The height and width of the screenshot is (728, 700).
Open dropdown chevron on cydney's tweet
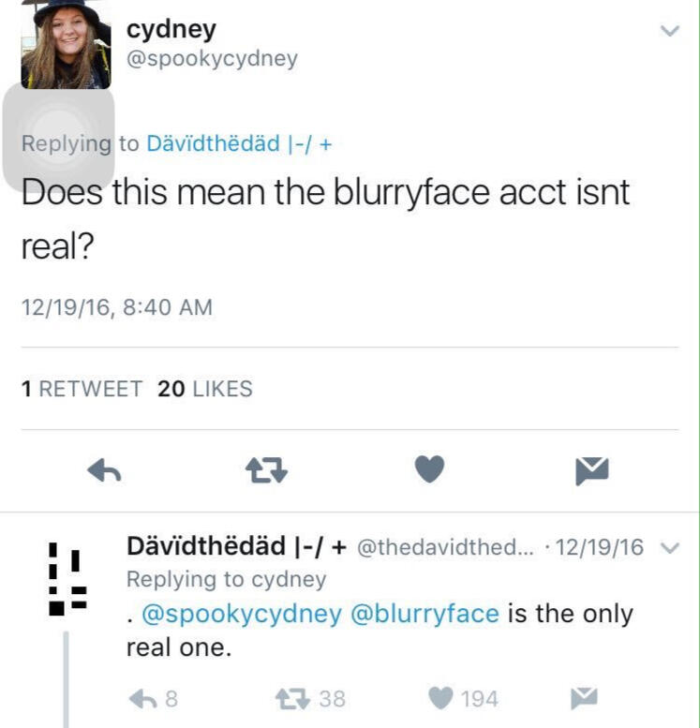pos(669,31)
